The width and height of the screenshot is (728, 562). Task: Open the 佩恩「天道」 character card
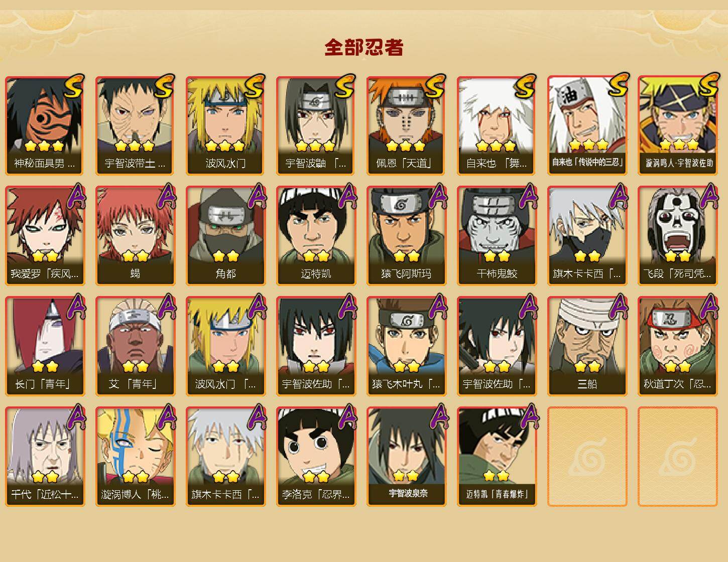click(406, 125)
